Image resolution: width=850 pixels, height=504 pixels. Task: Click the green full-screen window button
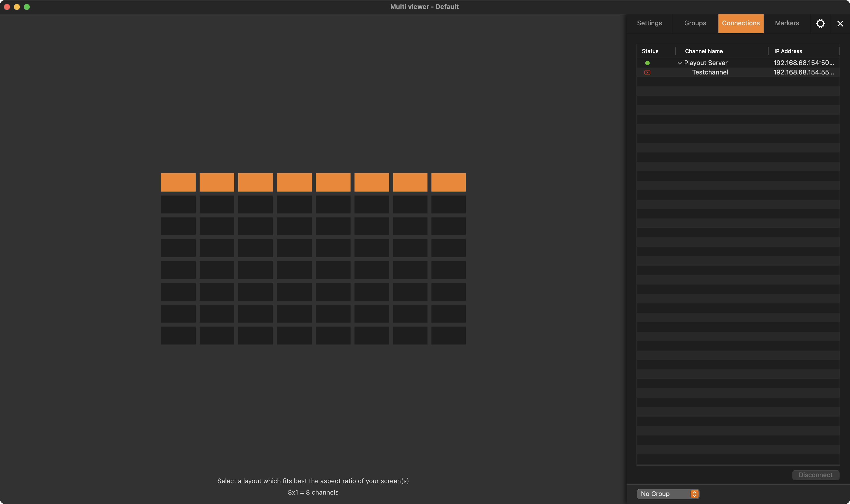click(x=27, y=7)
